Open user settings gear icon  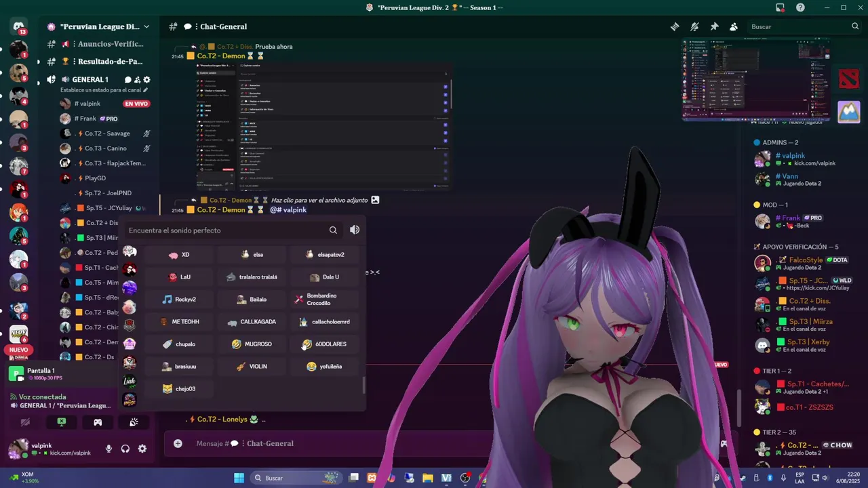click(142, 449)
